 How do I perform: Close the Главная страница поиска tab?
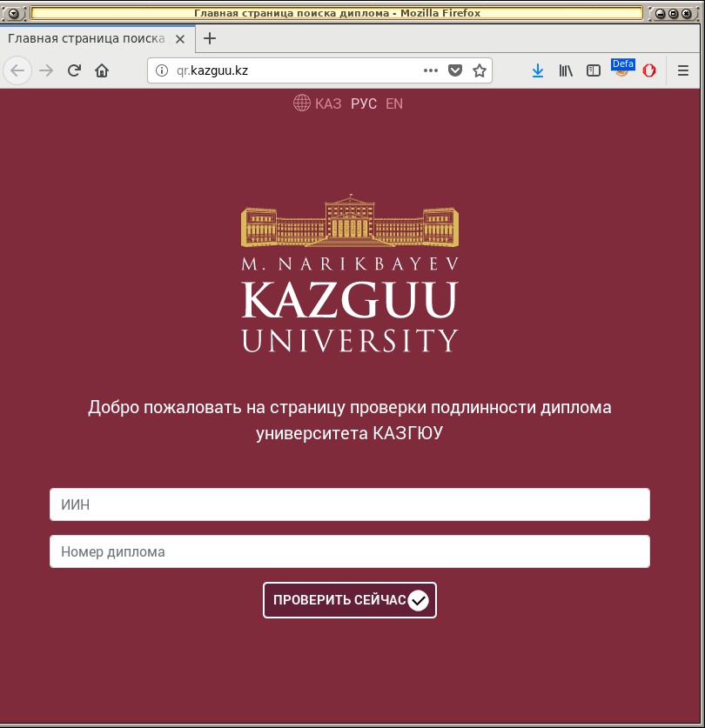click(180, 39)
